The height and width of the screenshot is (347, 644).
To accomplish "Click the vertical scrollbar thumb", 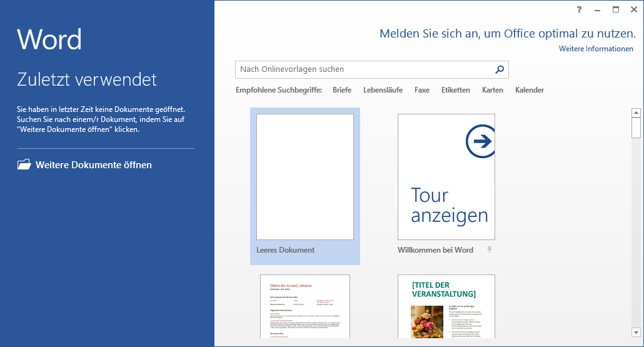I will coord(636,128).
